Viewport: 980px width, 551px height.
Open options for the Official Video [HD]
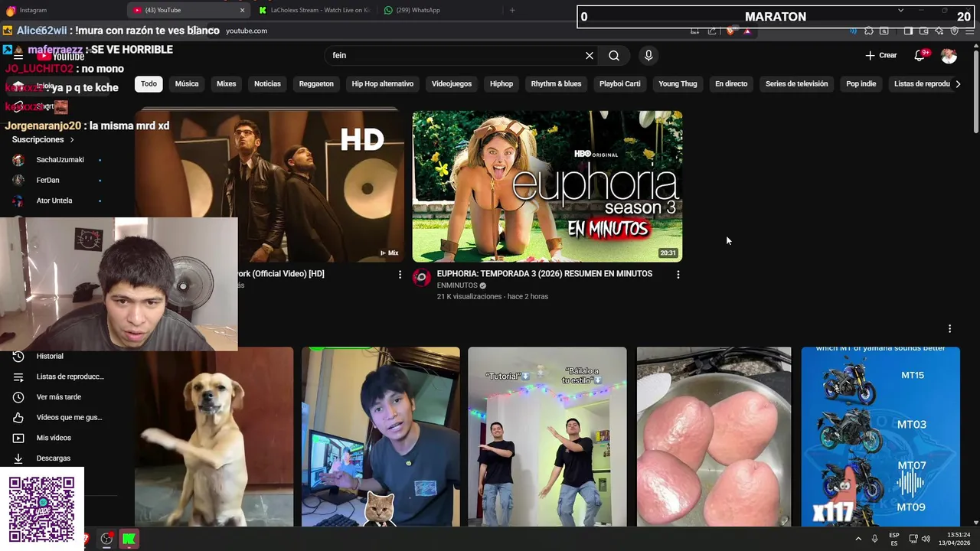click(400, 274)
